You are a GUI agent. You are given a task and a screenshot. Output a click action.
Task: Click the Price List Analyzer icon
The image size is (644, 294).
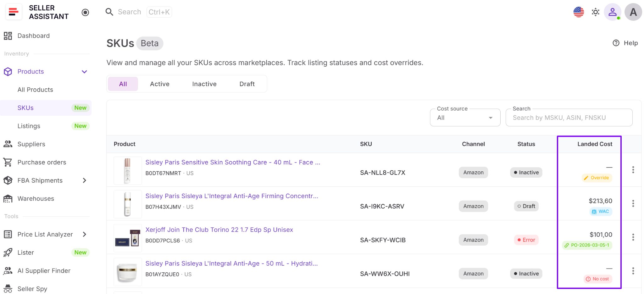(x=8, y=234)
